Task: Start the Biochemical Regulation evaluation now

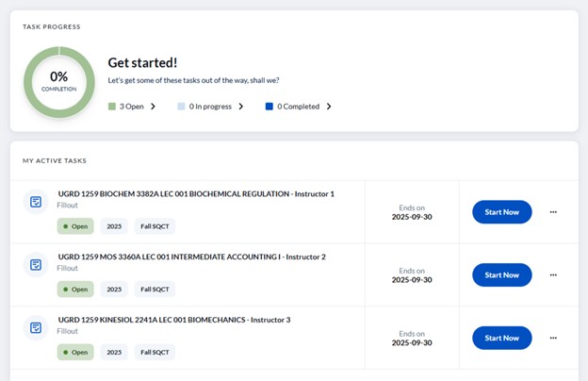Action: 501,212
